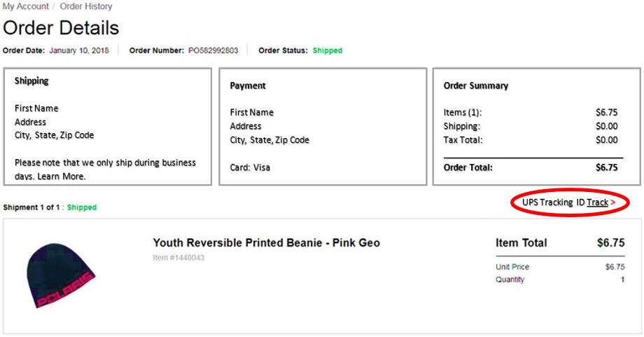Click the green Shipped order status
The width and height of the screenshot is (644, 337).
click(328, 50)
